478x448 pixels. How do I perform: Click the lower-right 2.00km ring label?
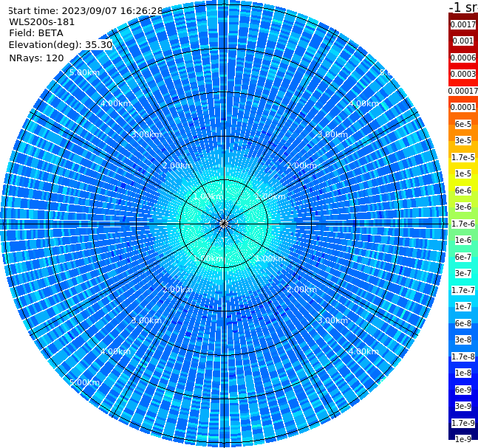click(x=301, y=289)
